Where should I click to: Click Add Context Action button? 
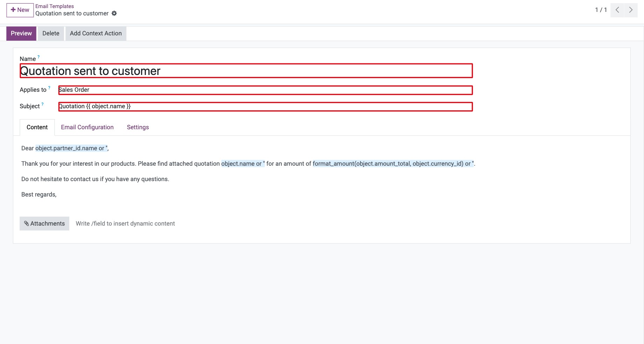coord(96,34)
